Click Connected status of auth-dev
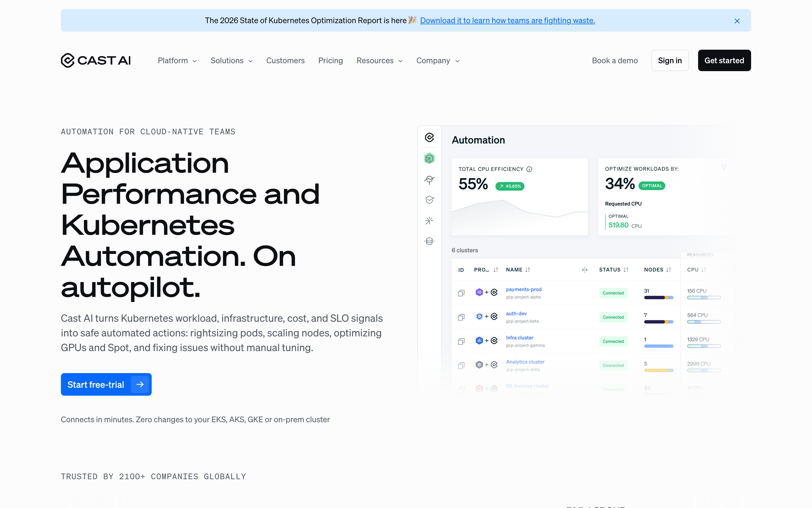This screenshot has width=812, height=508. tap(613, 317)
